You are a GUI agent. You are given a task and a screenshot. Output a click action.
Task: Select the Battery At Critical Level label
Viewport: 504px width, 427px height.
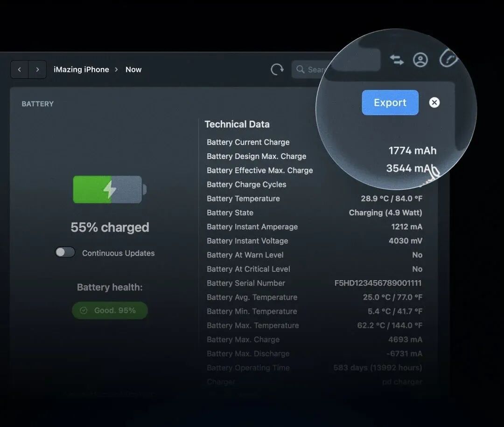[248, 269]
